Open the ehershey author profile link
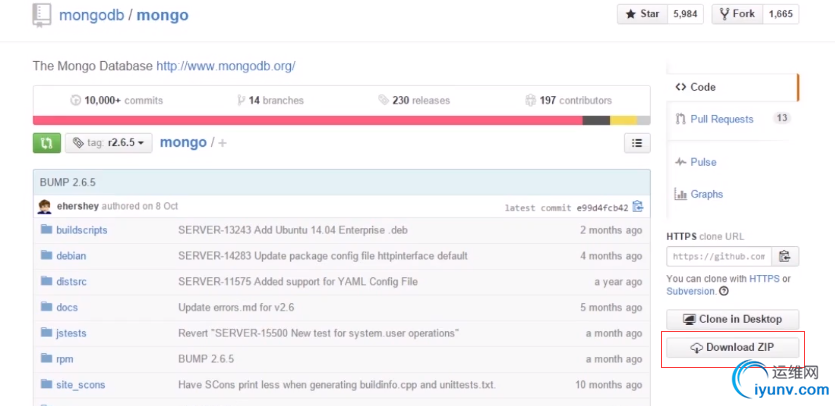Image resolution: width=835 pixels, height=406 pixels. click(78, 206)
